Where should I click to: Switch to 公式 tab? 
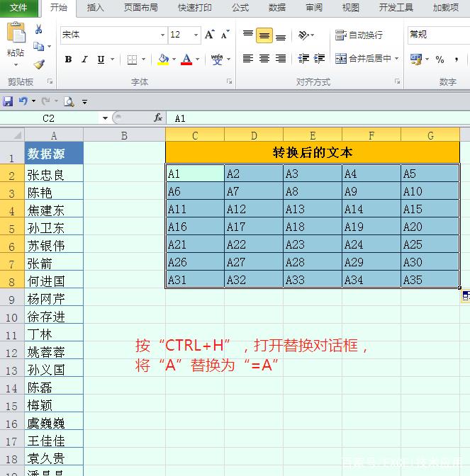tap(240, 8)
